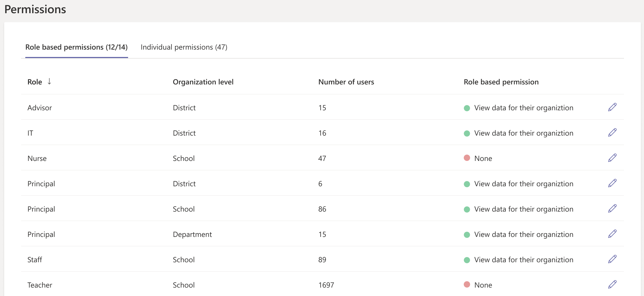Edit permission for Principal at Department level
The height and width of the screenshot is (296, 644).
[612, 234]
